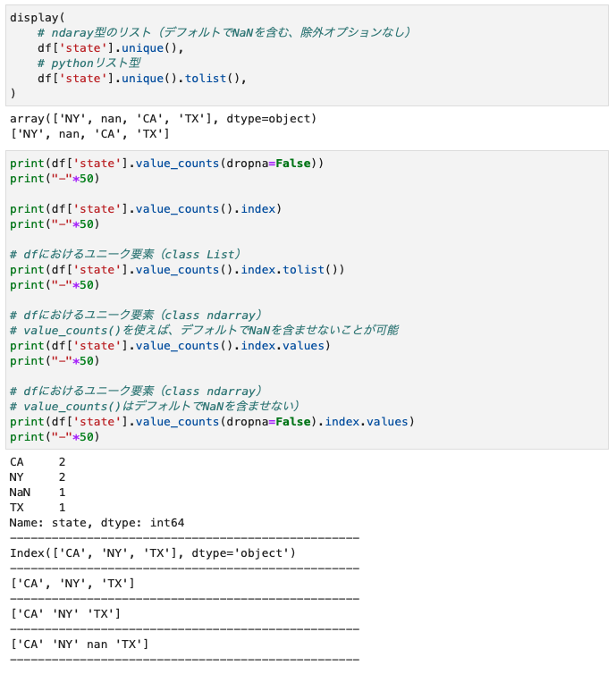616x674 pixels.
Task: Click the ['CA' 'NY' nan 'TX'] output line
Action: tap(79, 645)
